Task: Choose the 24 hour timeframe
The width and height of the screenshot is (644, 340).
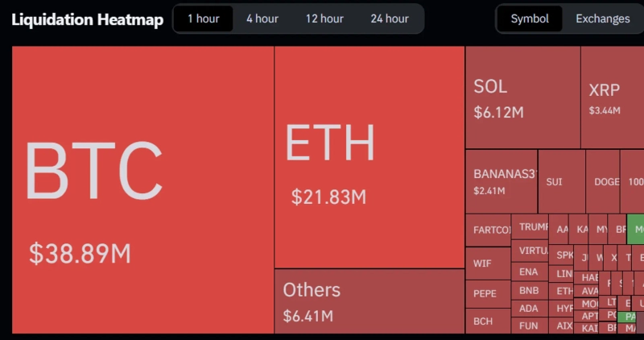Action: [390, 19]
